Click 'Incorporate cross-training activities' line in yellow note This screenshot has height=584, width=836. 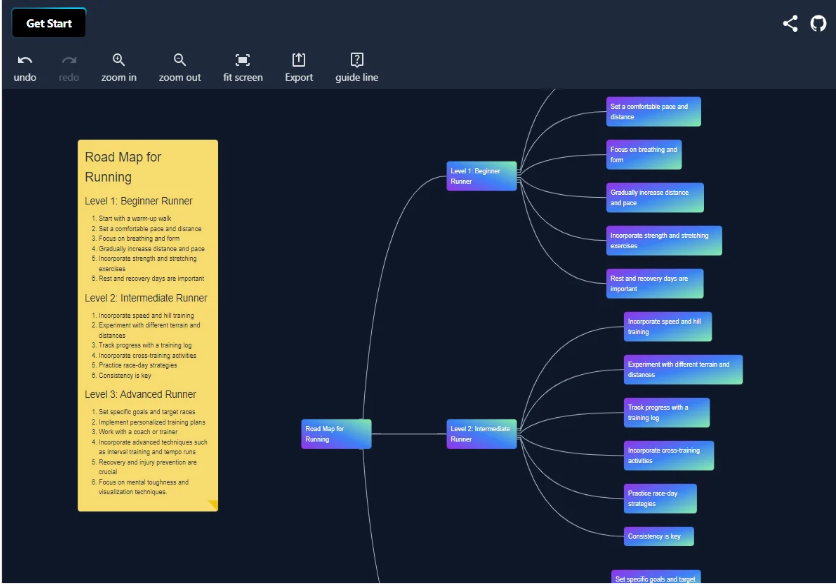[147, 355]
